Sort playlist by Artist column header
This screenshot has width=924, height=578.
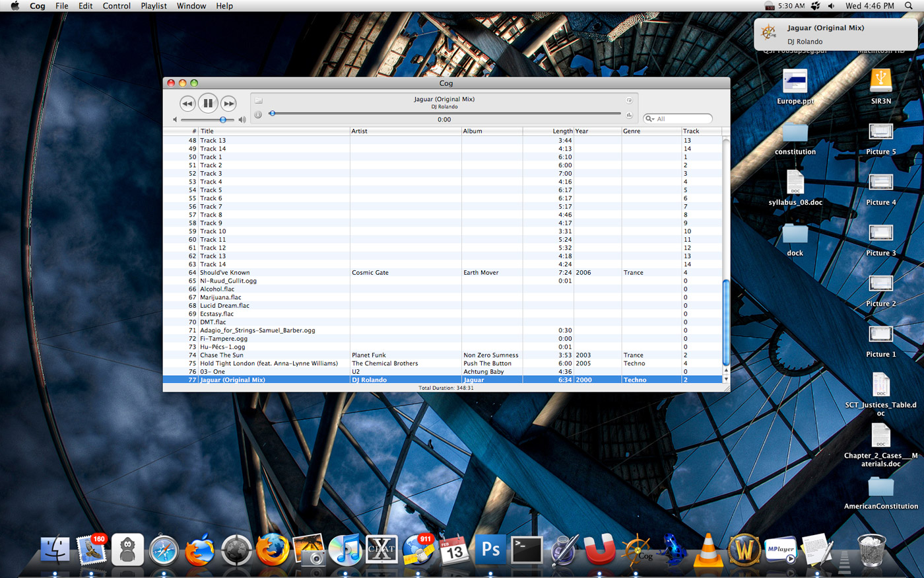(405, 131)
